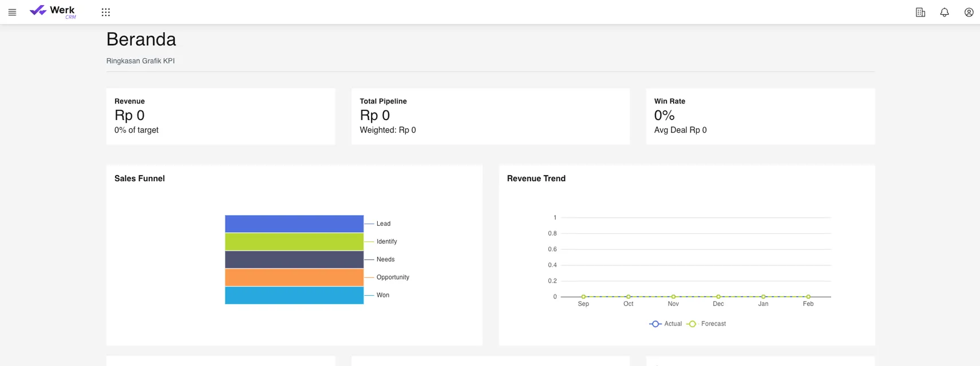Image resolution: width=980 pixels, height=366 pixels.
Task: Select the dark Needs funnel segment
Action: (x=294, y=260)
